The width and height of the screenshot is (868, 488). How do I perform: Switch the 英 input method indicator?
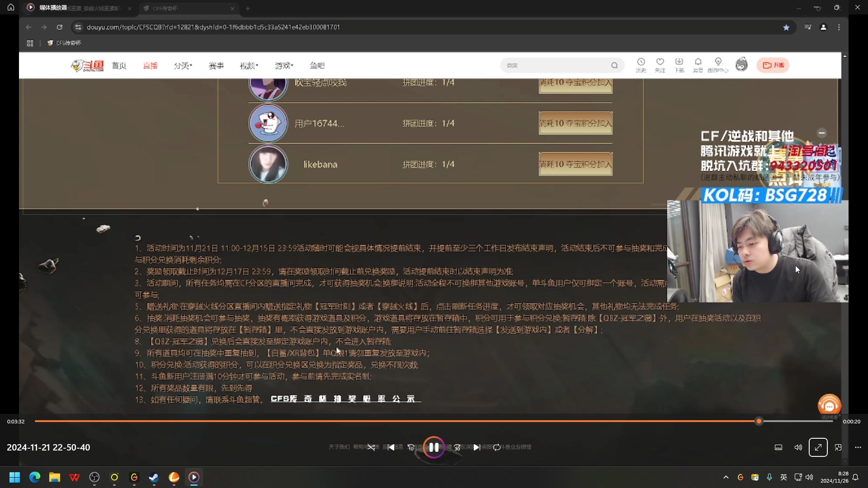(x=784, y=477)
